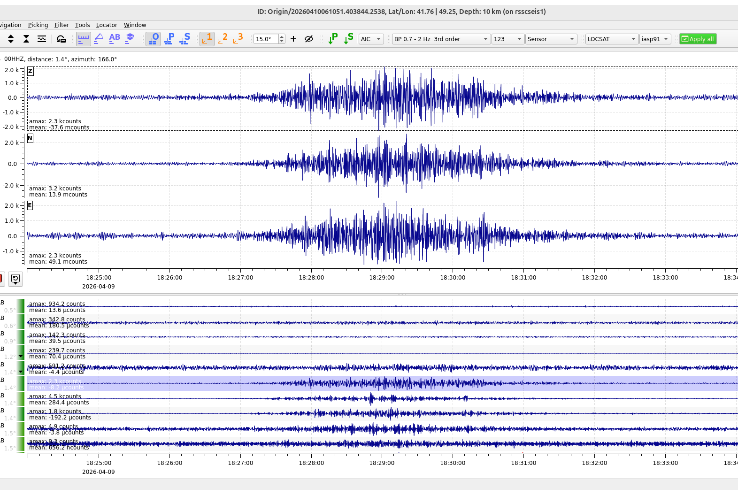The height and width of the screenshot is (490, 738).
Task: Select the E component trace label
Action: click(30, 206)
